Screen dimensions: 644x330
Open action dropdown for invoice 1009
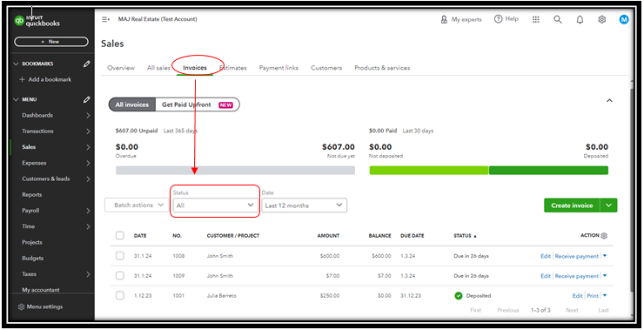pos(605,276)
